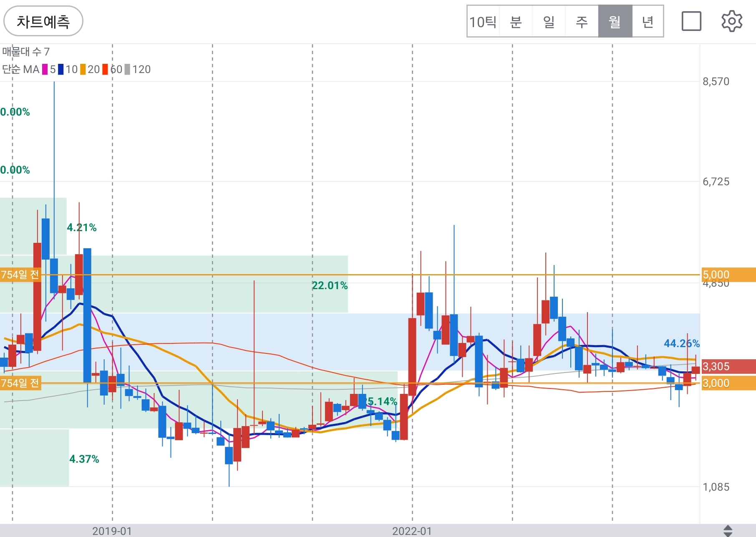The image size is (756, 537).
Task: Select the 10틱 tick interval tab
Action: [x=483, y=22]
